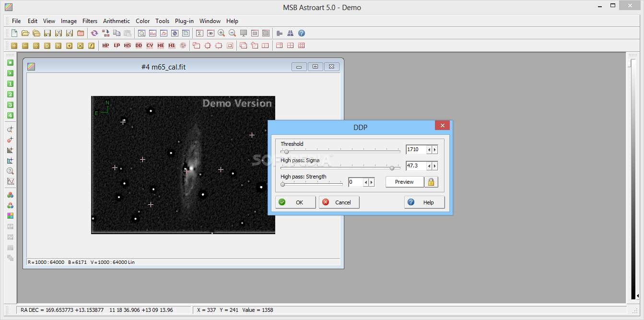644x320 pixels.
Task: Apply the LP low pass filter icon
Action: tap(117, 46)
